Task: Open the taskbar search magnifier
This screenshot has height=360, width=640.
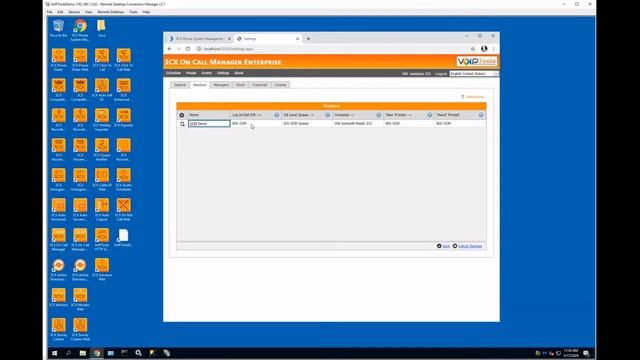Action: pyautogui.click(x=69, y=353)
